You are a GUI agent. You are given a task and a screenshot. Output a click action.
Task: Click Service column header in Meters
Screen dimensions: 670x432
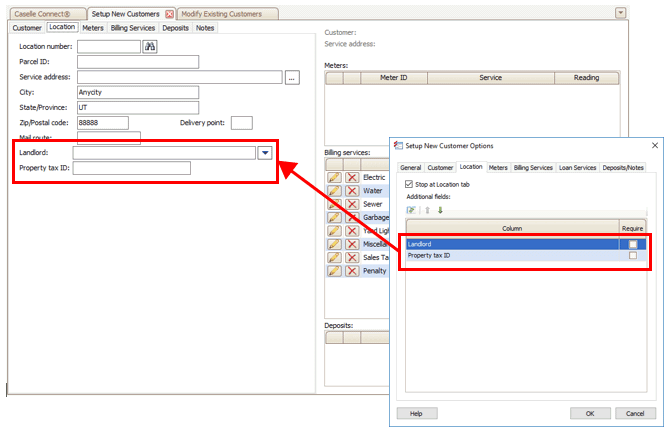(491, 78)
